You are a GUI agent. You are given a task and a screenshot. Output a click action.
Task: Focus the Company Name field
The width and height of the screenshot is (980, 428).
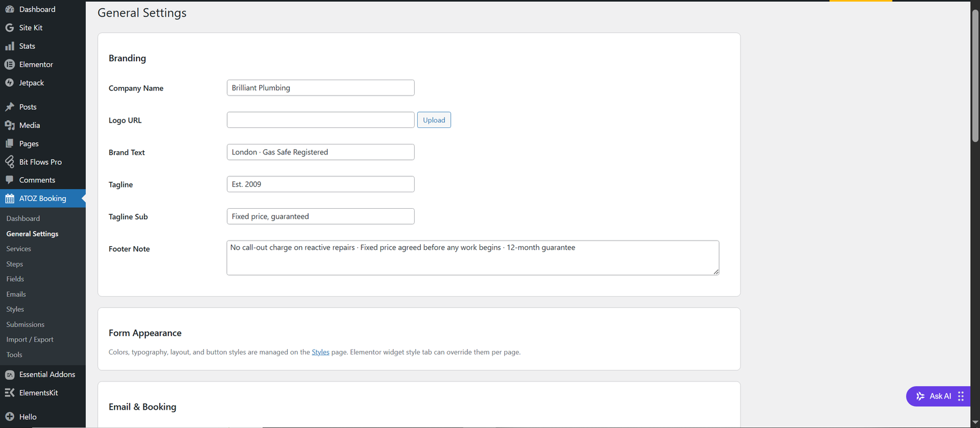(x=320, y=88)
